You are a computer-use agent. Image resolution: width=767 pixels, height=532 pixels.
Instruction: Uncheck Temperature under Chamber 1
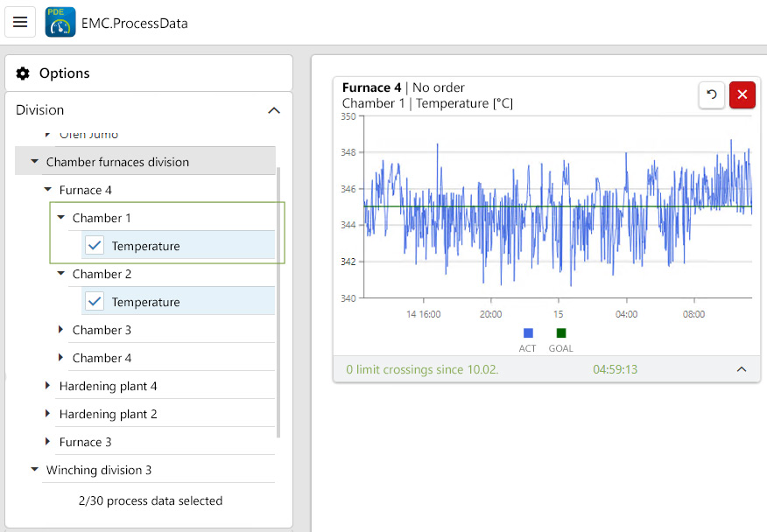click(95, 246)
